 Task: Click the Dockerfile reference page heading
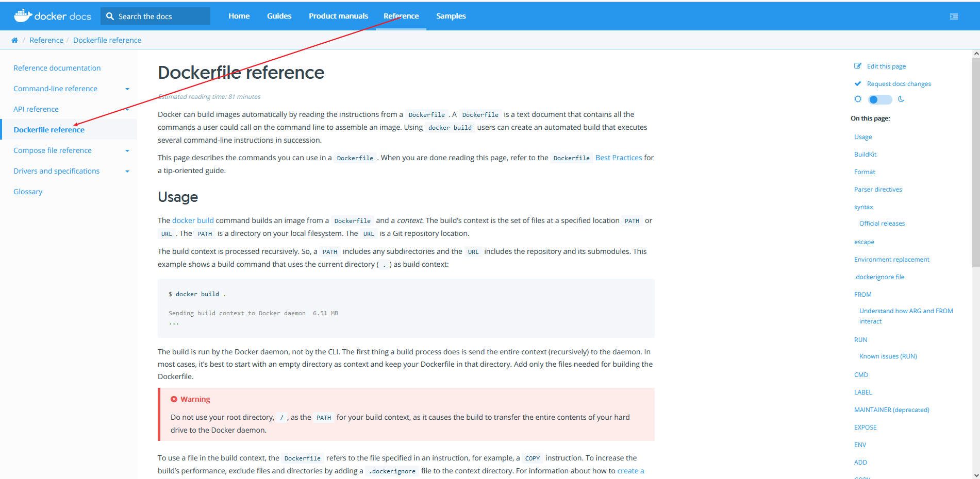pos(241,73)
